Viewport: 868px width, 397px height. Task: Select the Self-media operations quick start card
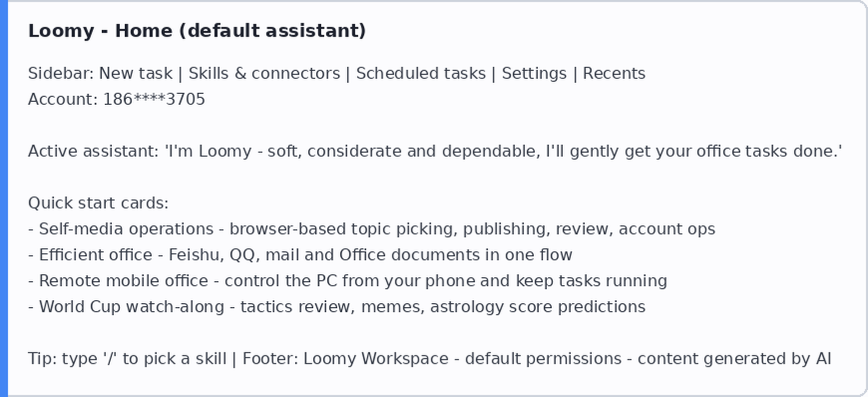point(372,229)
